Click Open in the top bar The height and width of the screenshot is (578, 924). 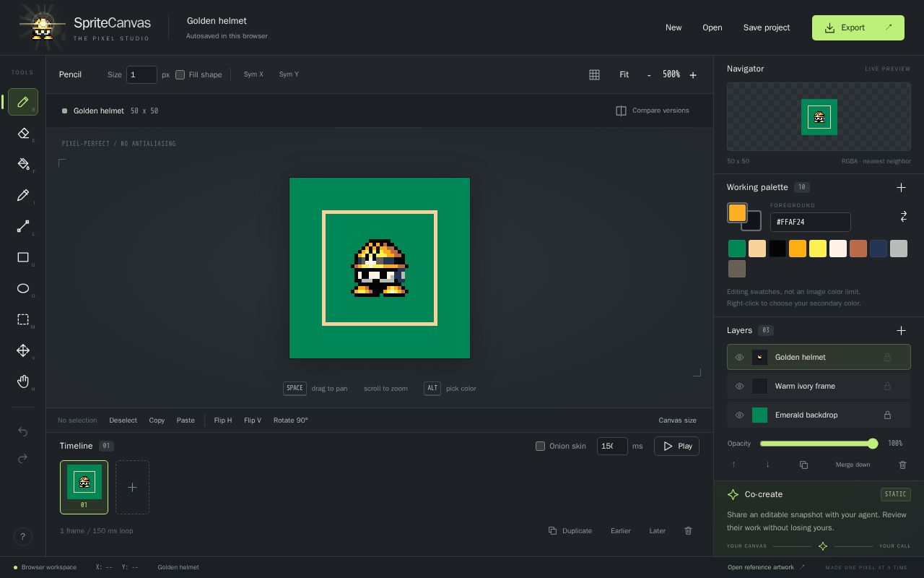coord(712,27)
